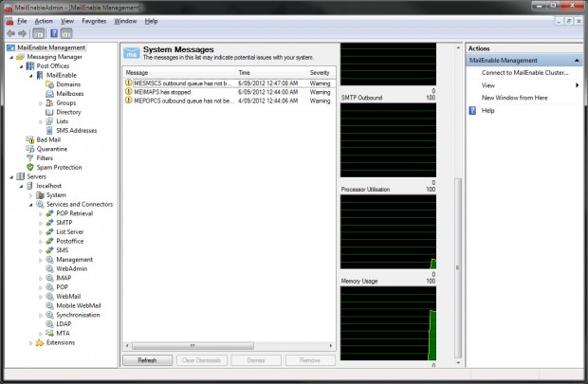Screen dimensions: 588x384
Task: Select the Quarantine icon
Action: tap(30, 149)
